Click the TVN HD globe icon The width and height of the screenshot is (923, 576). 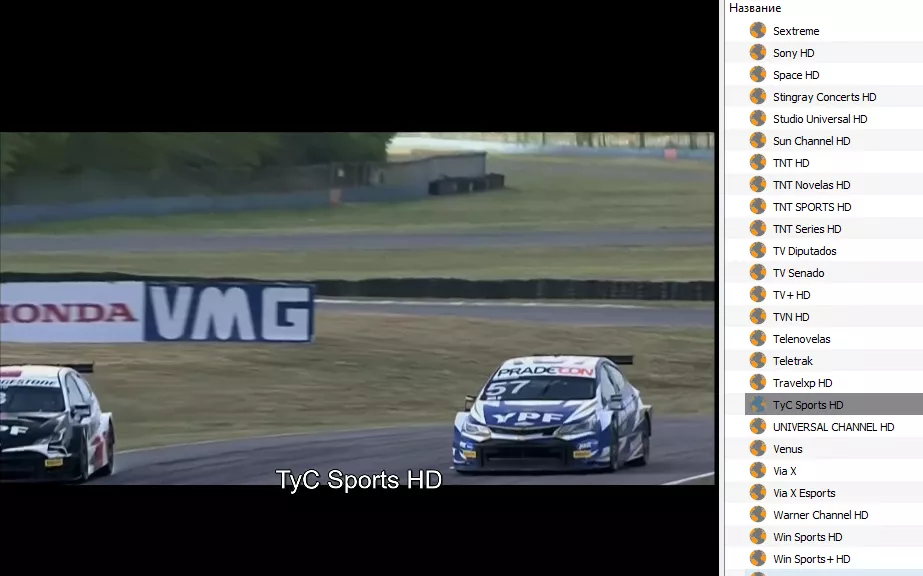point(758,317)
